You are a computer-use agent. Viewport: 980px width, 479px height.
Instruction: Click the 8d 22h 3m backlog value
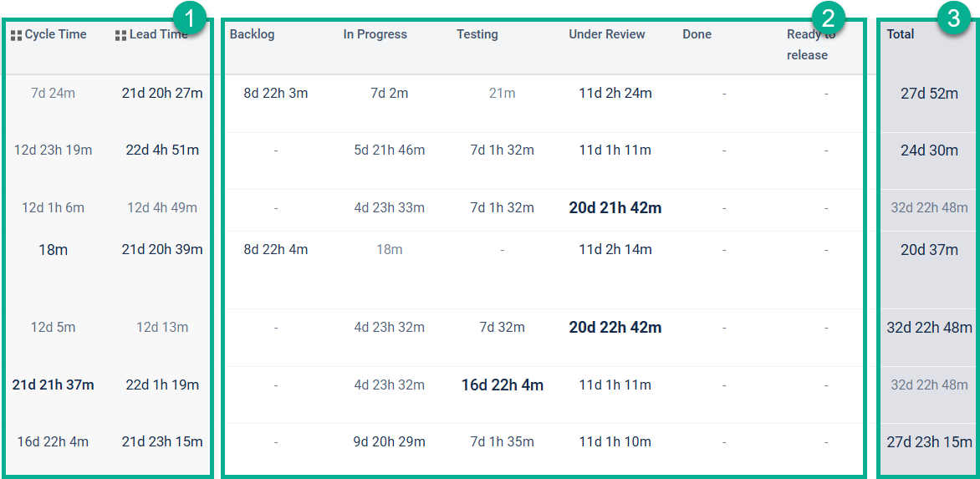(276, 94)
